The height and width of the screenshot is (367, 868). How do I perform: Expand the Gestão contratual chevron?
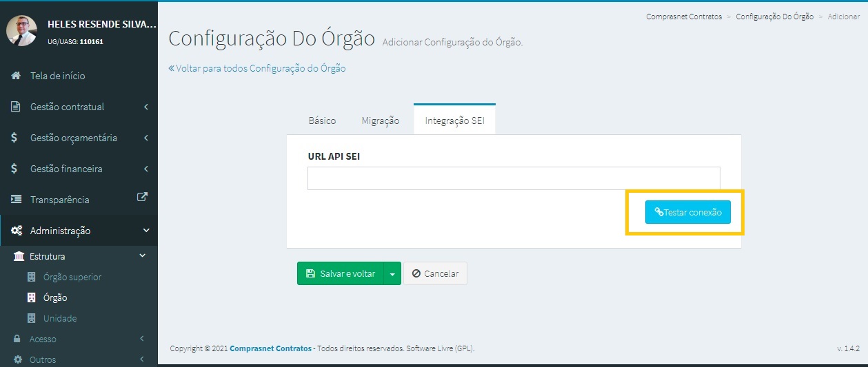click(x=146, y=107)
